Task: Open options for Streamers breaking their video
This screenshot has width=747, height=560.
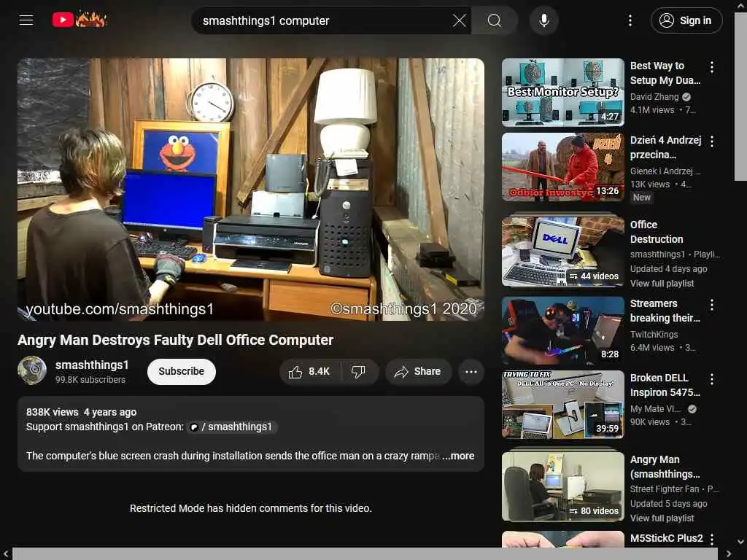Action: click(x=712, y=306)
